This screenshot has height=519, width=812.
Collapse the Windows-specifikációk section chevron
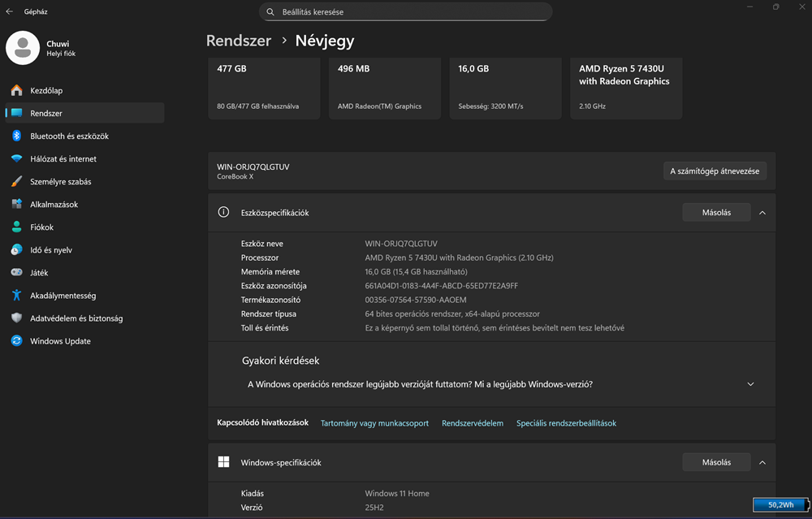762,463
